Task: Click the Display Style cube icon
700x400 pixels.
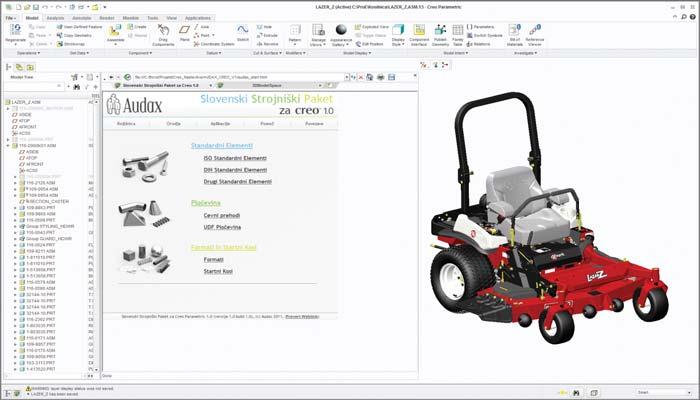Action: (x=398, y=30)
